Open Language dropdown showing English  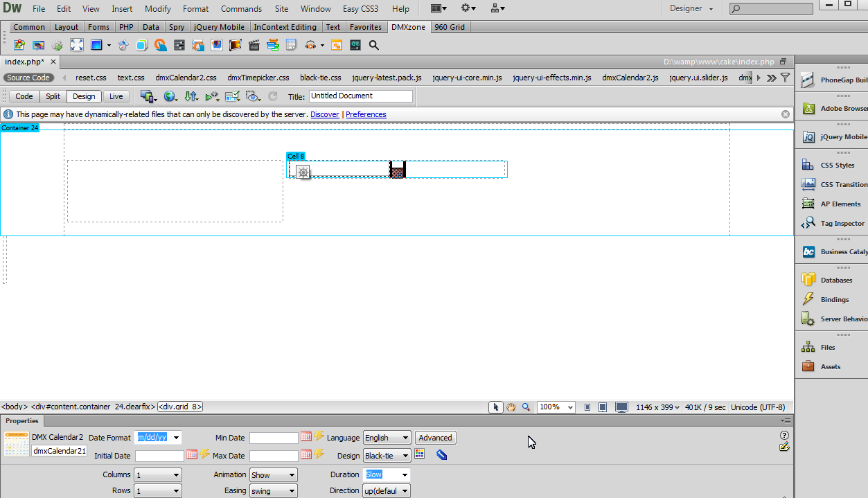click(387, 438)
